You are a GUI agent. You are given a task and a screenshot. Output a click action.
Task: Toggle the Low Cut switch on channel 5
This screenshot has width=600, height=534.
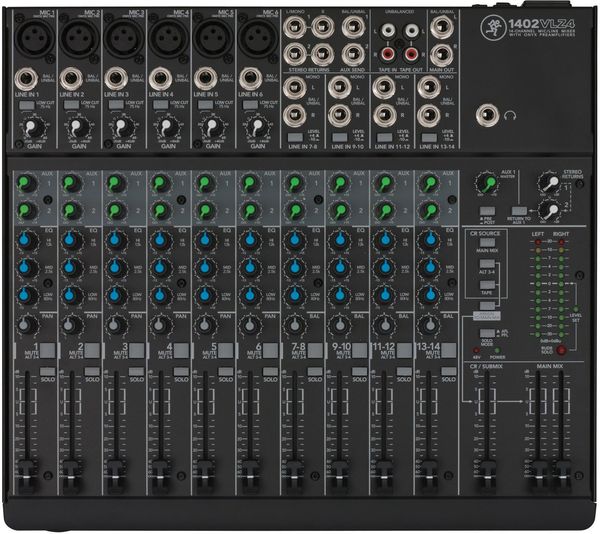(205, 105)
